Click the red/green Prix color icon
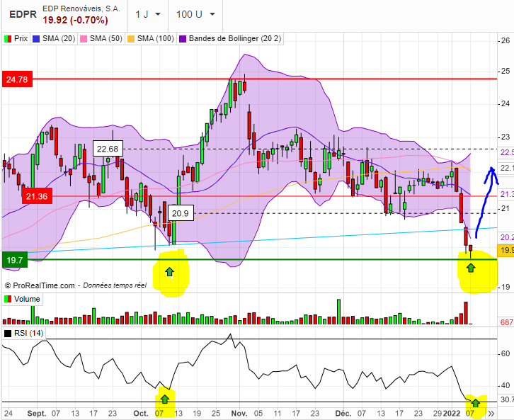 tap(8, 39)
